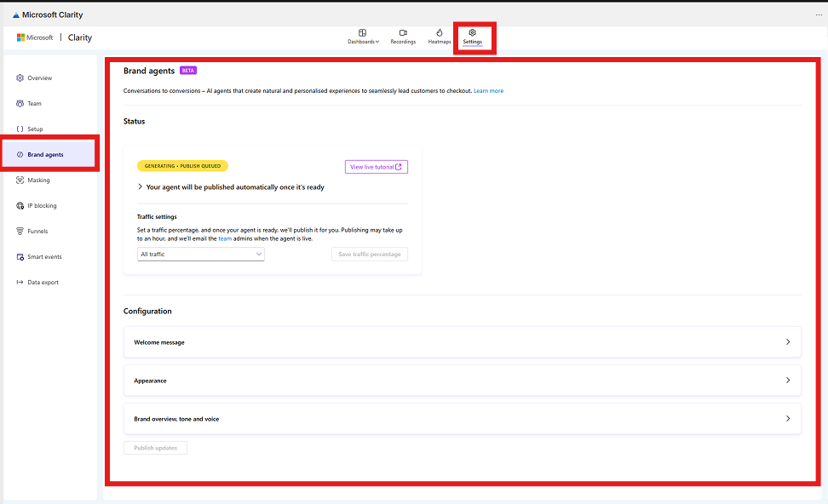
Task: Click the Brand agents icon in the sidebar
Action: 20,155
